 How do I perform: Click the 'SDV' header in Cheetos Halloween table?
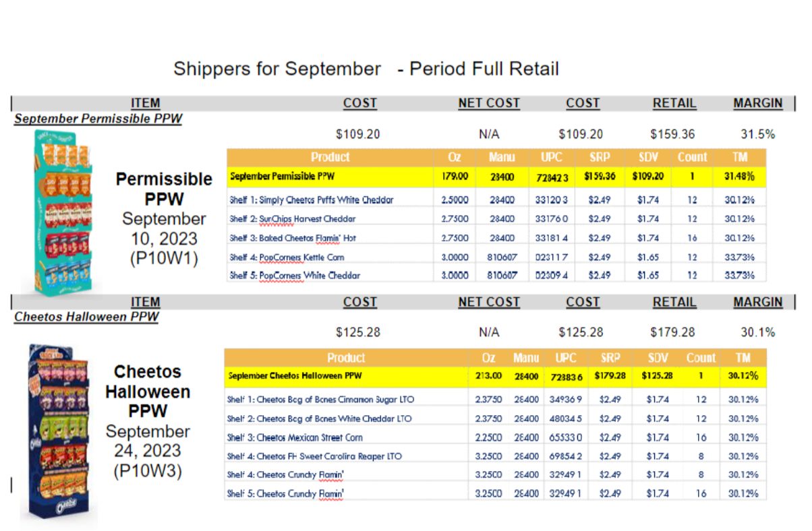658,358
